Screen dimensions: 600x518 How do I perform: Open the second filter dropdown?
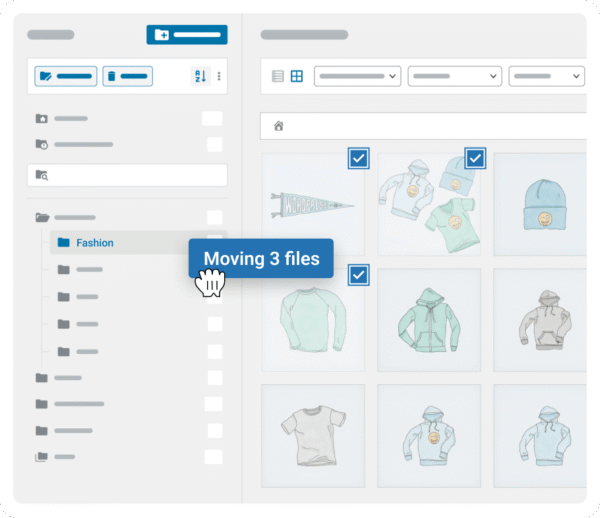tap(455, 76)
